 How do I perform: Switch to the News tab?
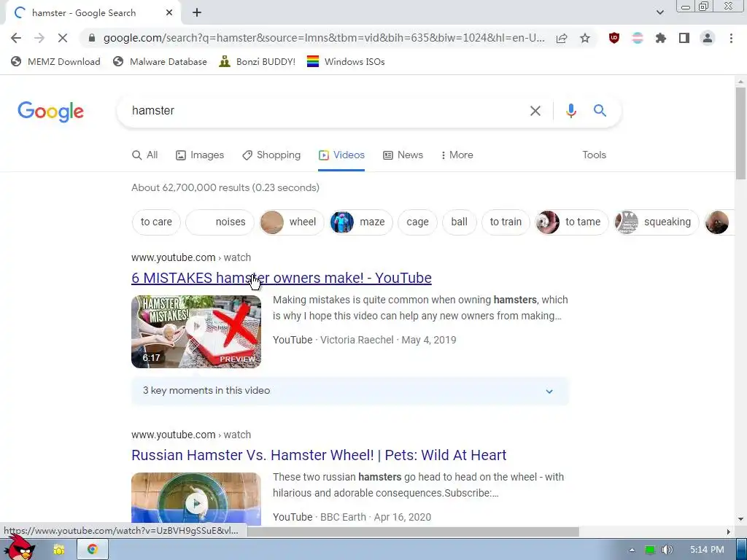[x=403, y=155]
